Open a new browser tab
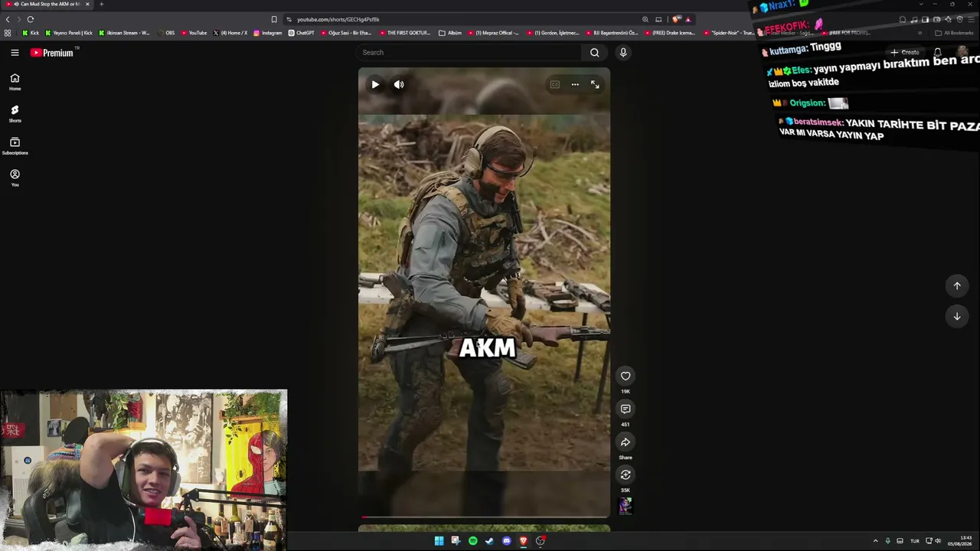This screenshot has height=551, width=980. click(x=101, y=4)
